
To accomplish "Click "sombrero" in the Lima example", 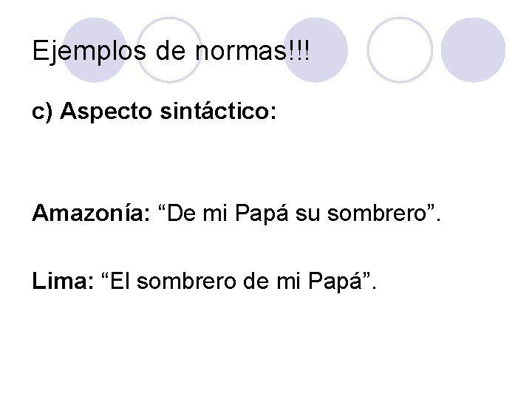I will point(186,282).
